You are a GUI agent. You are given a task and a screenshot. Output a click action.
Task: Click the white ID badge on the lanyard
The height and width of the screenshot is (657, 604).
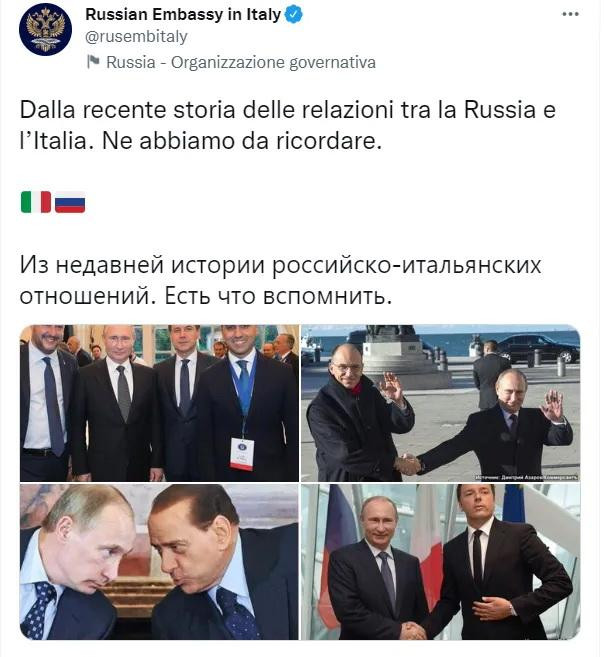coord(242,453)
